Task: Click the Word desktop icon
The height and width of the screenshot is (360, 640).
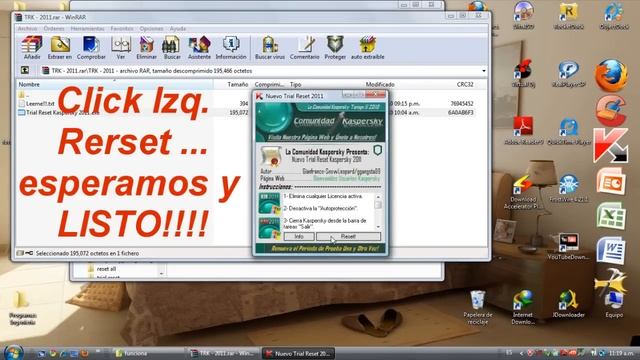Action: tap(611, 251)
